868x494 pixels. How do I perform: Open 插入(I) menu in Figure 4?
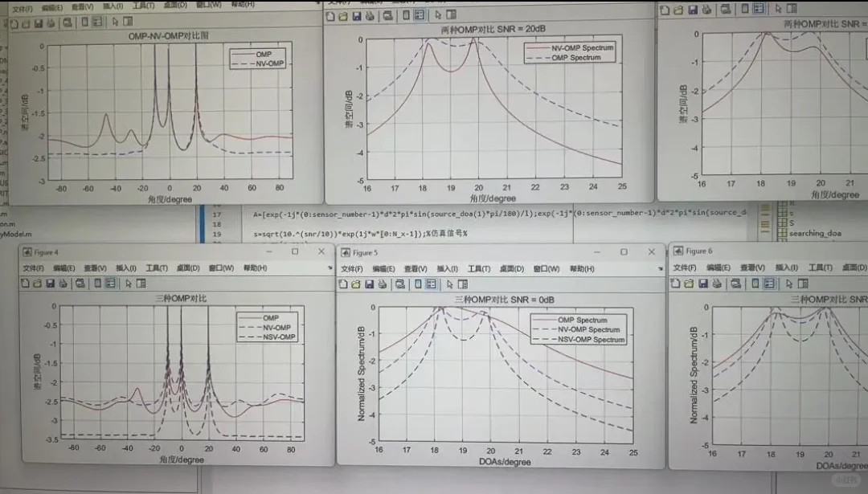[x=125, y=267]
